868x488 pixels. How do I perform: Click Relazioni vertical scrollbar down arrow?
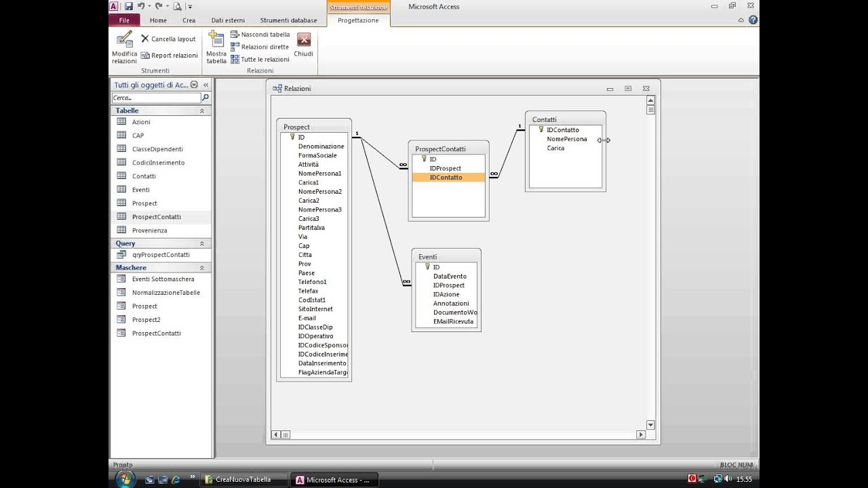tap(650, 425)
